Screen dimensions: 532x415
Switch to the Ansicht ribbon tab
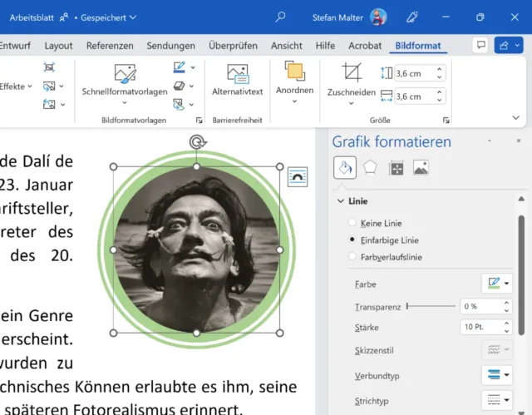click(x=286, y=46)
